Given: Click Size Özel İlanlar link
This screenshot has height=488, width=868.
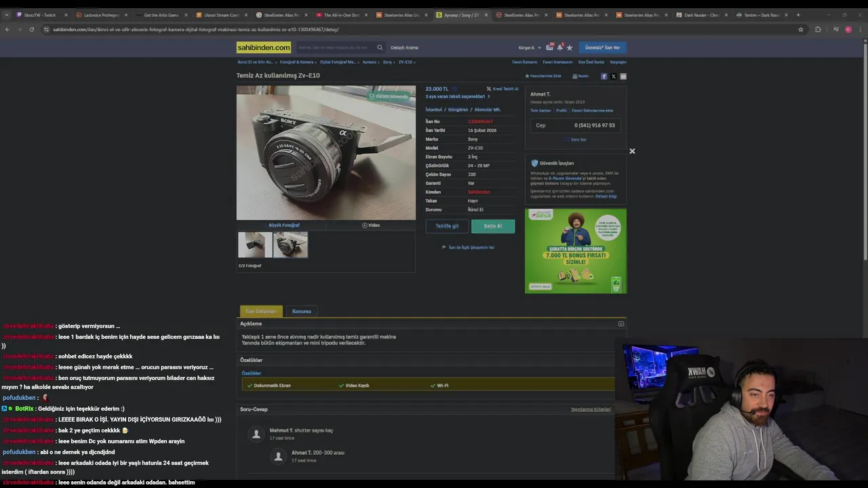Looking at the screenshot, I should pyautogui.click(x=591, y=62).
